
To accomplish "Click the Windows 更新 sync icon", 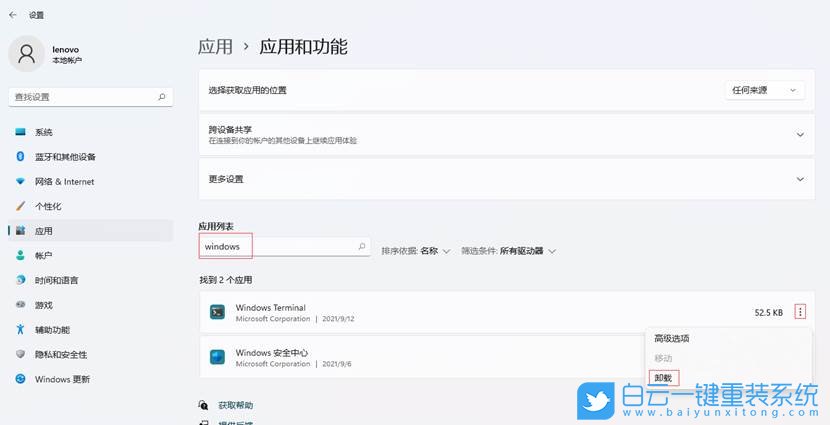I will pyautogui.click(x=21, y=379).
